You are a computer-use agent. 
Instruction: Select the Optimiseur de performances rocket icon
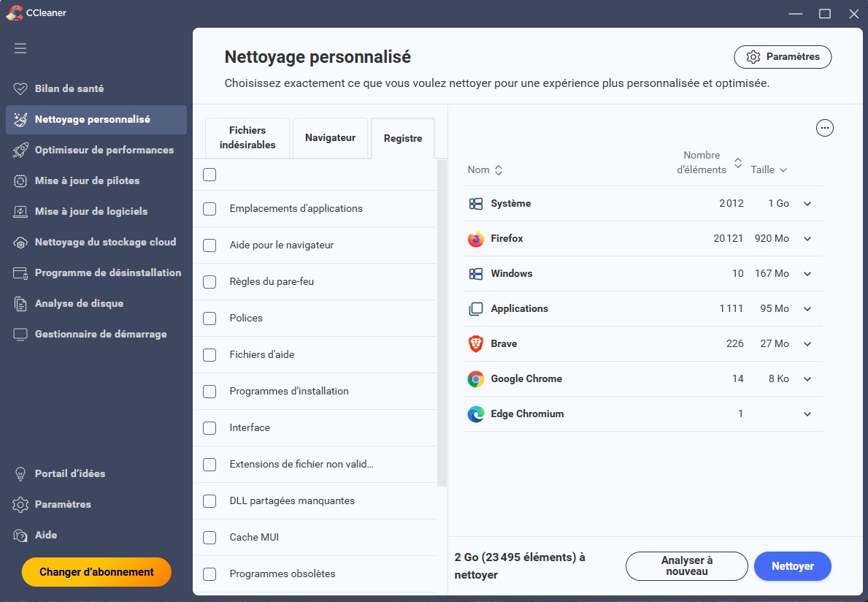coord(21,150)
